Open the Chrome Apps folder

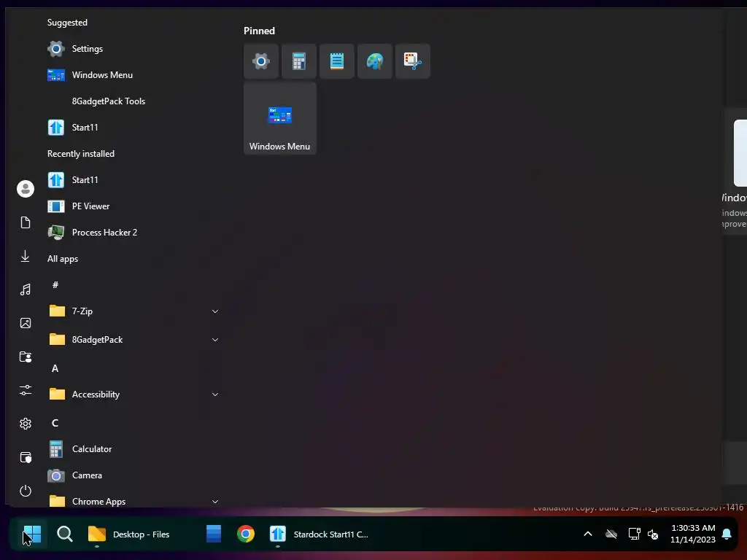133,501
